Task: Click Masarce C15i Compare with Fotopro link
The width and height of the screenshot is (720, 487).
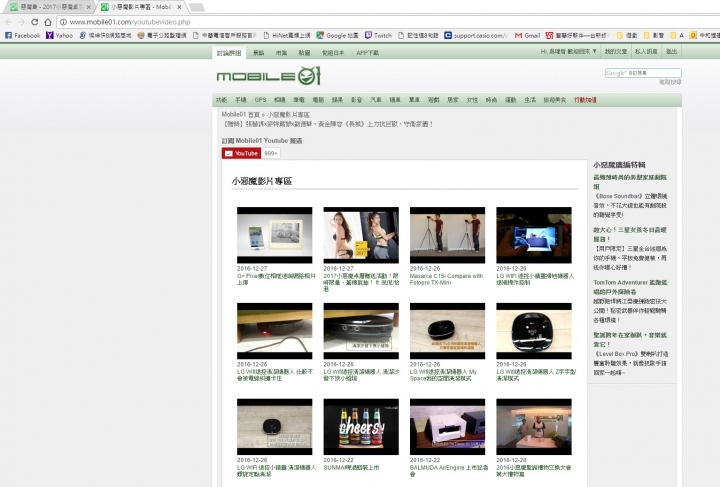Action: pyautogui.click(x=446, y=279)
